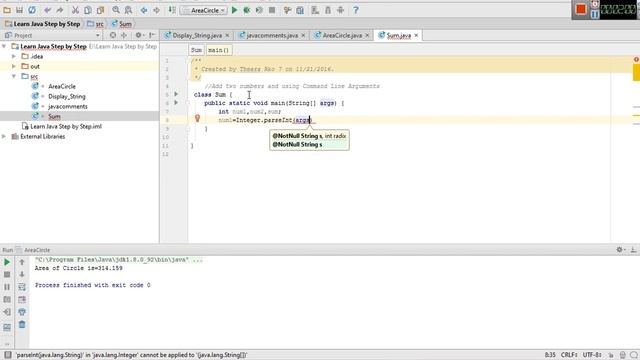Collapse the src folder arrow

point(14,76)
